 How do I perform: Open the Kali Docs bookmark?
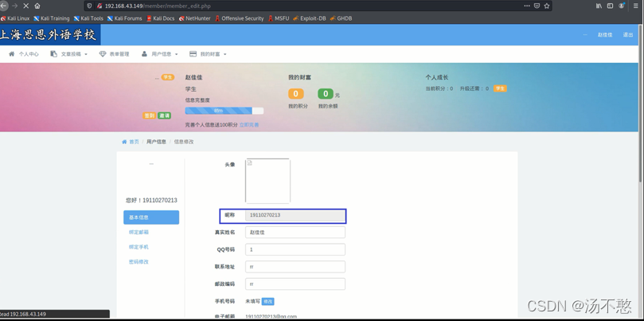click(160, 18)
